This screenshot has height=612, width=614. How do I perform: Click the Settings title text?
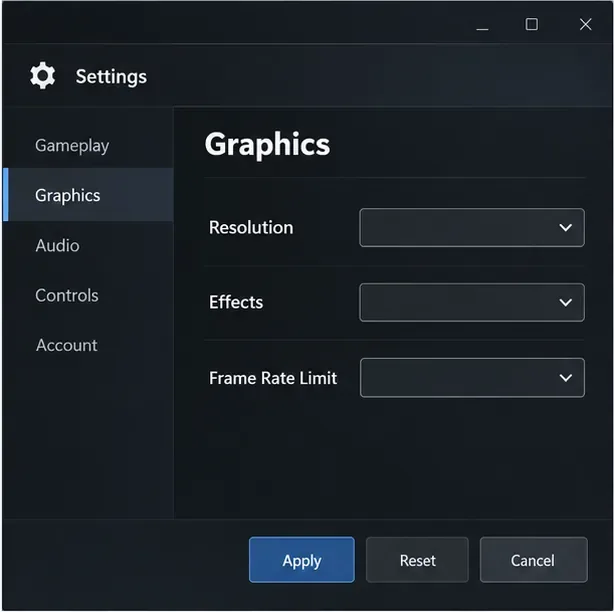(111, 77)
